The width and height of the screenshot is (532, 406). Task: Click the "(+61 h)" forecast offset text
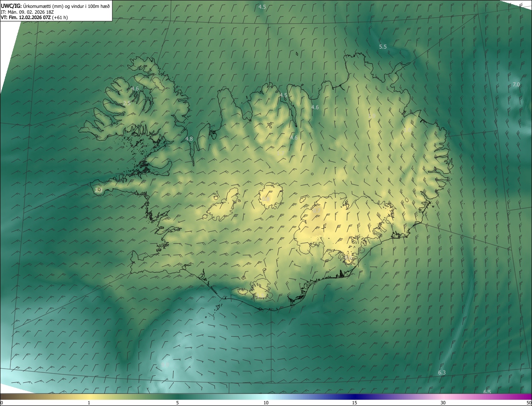pos(60,17)
